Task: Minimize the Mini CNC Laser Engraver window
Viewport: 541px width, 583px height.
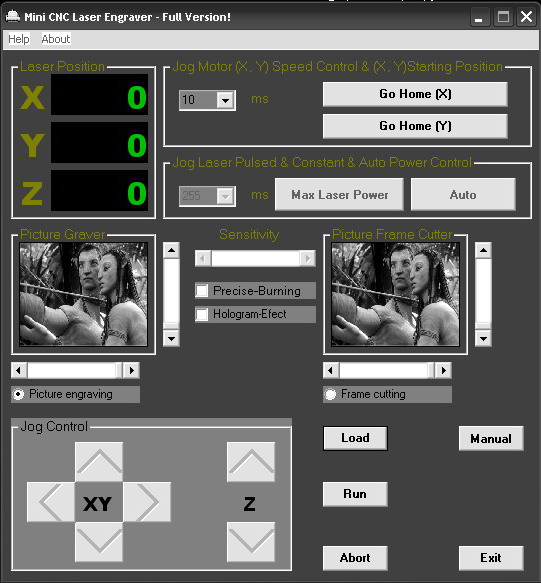Action: [479, 17]
